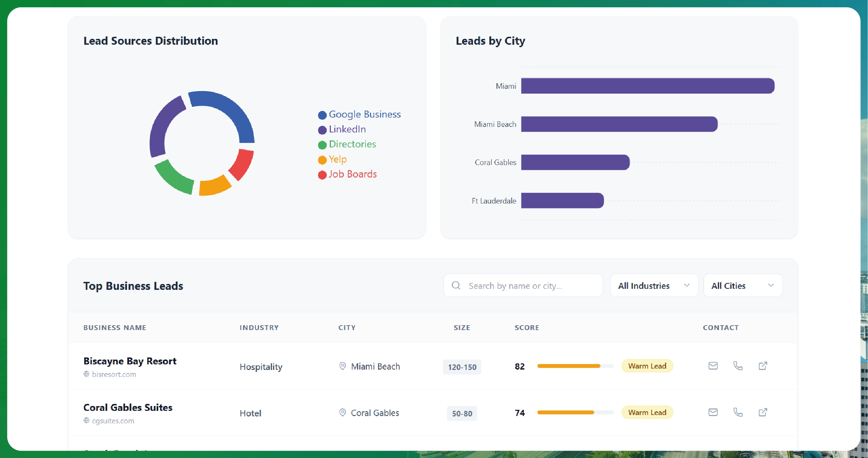Click email icon for Biscayne Bay Resort

(x=713, y=366)
